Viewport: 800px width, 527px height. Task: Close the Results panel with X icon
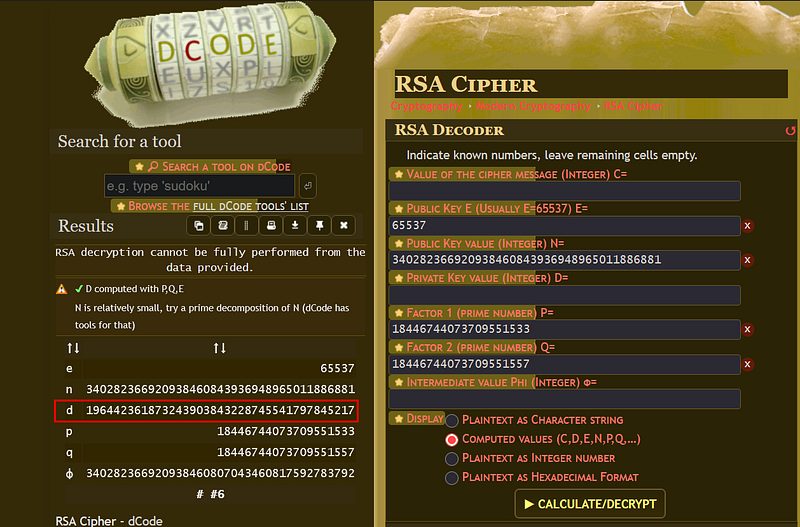click(x=343, y=225)
